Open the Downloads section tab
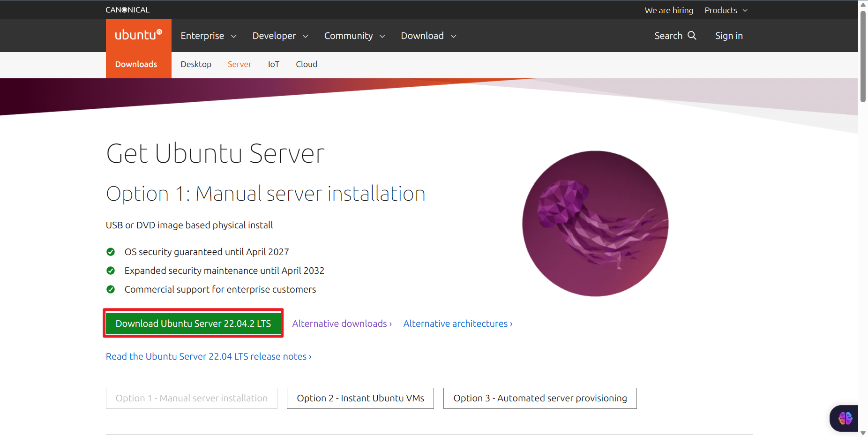The image size is (868, 437). (x=136, y=65)
